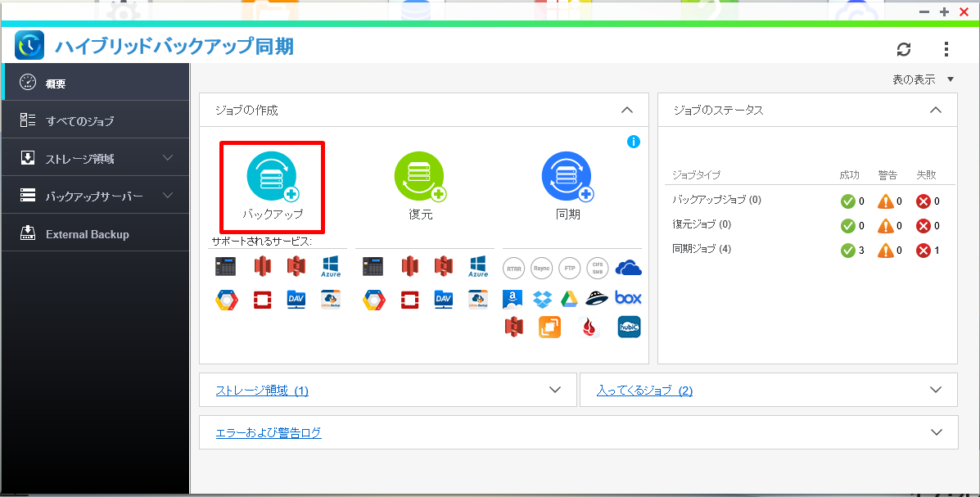Viewport: 980px width, 497px height.
Task: Open バックアップサーバー in the sidebar
Action: tap(95, 195)
